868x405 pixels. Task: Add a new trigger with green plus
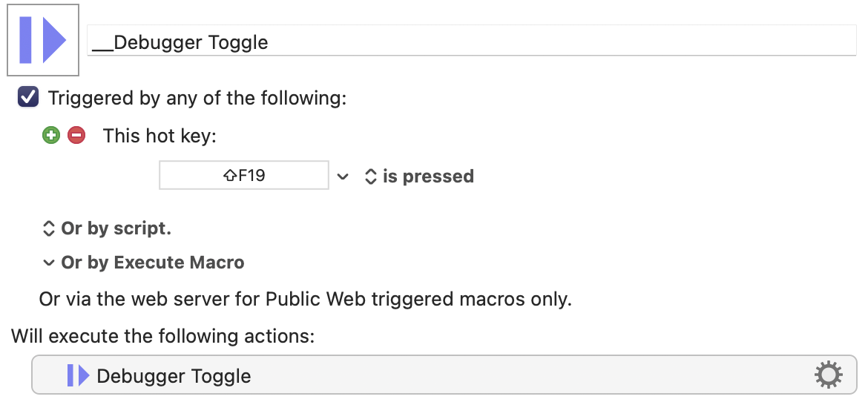[x=51, y=135]
